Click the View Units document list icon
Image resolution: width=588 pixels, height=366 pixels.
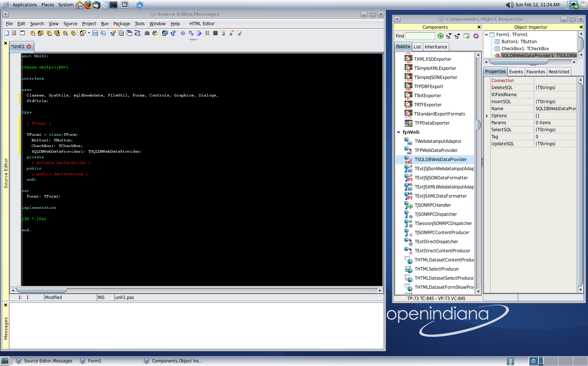121,33
